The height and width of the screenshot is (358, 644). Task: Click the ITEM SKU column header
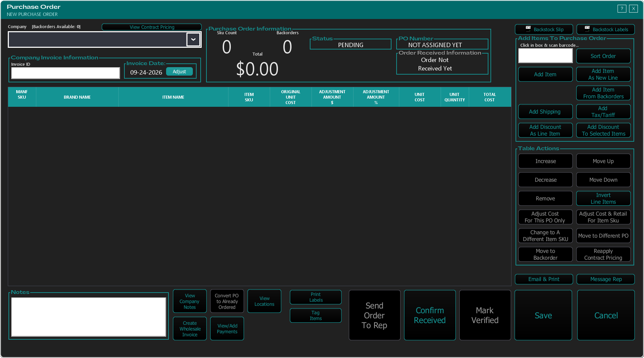click(x=249, y=97)
